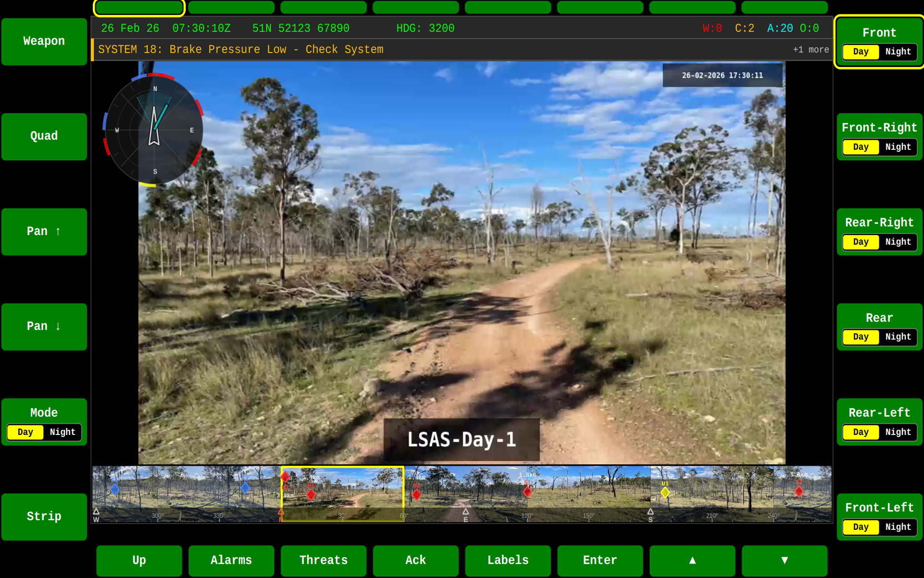This screenshot has height=578, width=924.
Task: Click the red H2 threat diamond
Action: [417, 494]
